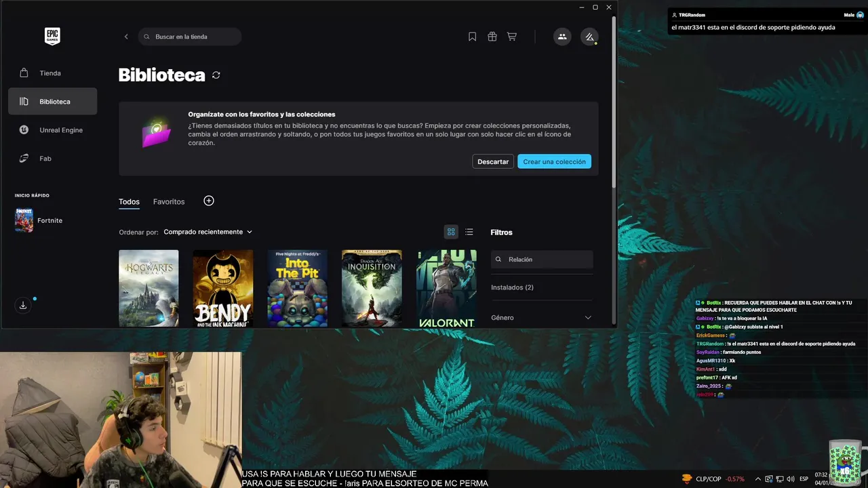
Task: Open the Epic Games logo home
Action: [x=52, y=37]
